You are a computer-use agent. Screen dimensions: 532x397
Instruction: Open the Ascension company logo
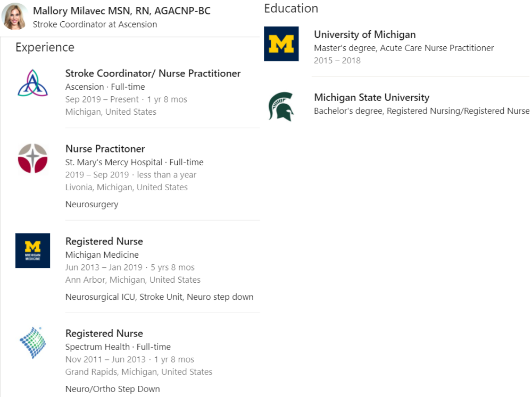tap(32, 83)
